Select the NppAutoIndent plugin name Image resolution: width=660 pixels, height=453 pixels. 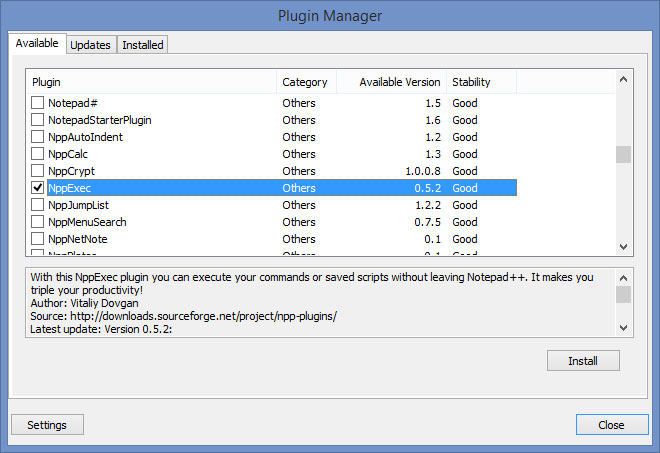coord(85,137)
